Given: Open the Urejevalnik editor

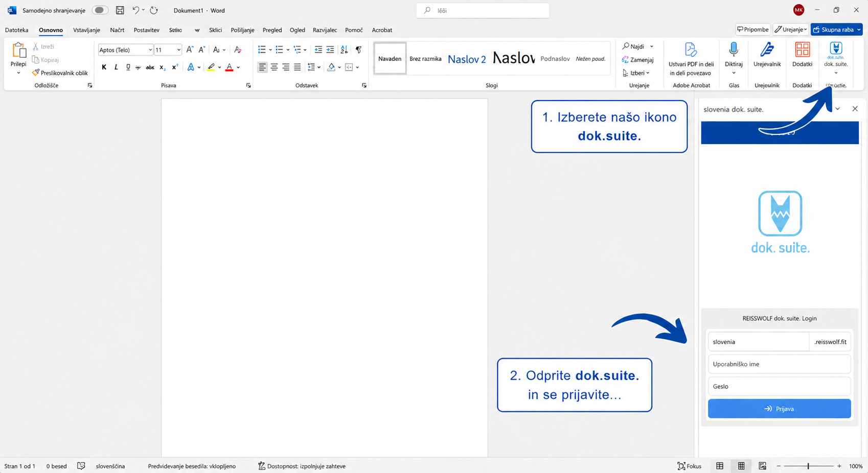Looking at the screenshot, I should [767, 54].
